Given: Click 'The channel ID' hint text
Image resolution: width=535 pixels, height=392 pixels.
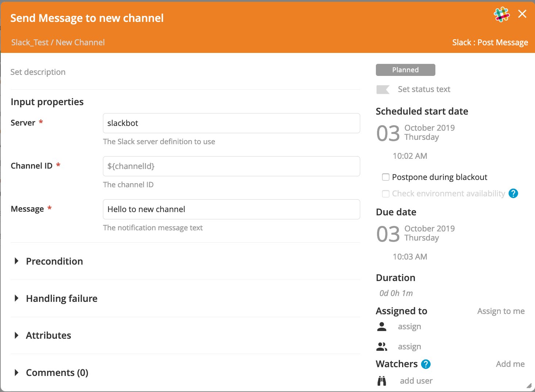Looking at the screenshot, I should (128, 185).
